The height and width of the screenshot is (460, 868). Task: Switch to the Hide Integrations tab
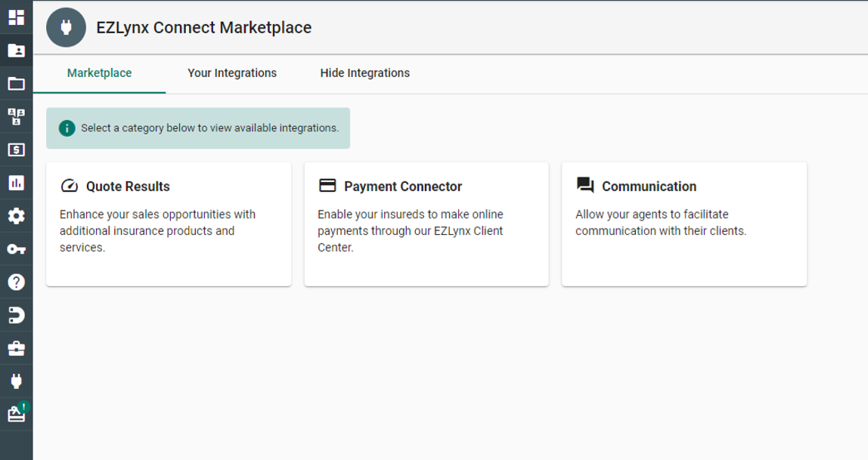coord(364,73)
